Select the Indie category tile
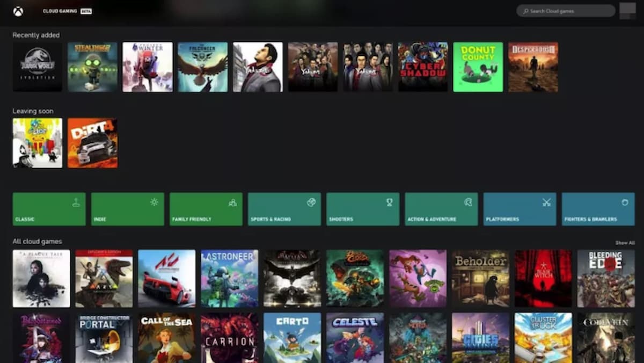644x363 pixels. (x=127, y=209)
